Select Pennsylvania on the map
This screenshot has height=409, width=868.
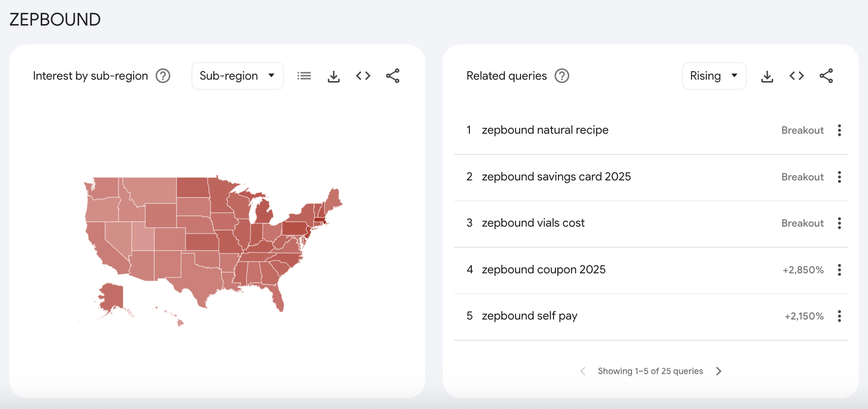294,228
